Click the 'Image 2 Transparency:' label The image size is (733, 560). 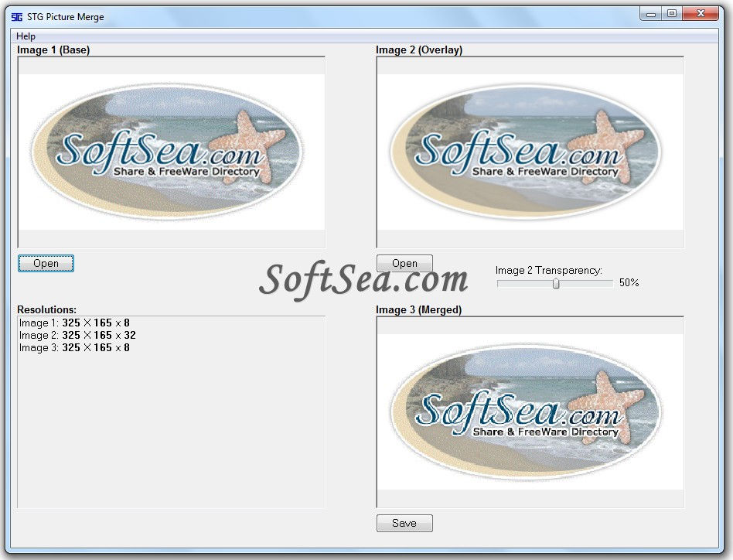(x=549, y=270)
